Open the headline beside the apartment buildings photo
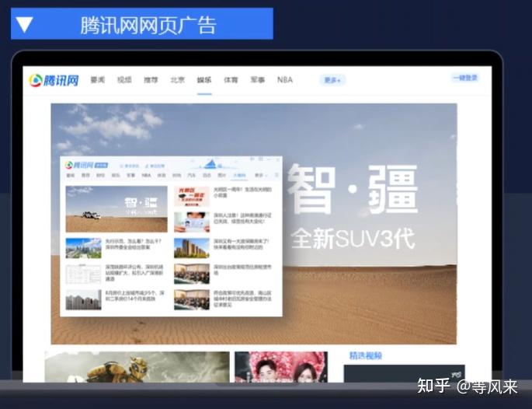 242,244
